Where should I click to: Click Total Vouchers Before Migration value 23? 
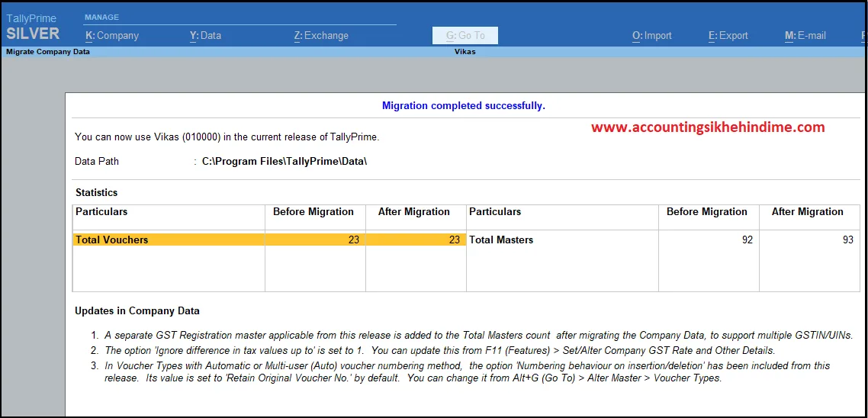point(354,240)
